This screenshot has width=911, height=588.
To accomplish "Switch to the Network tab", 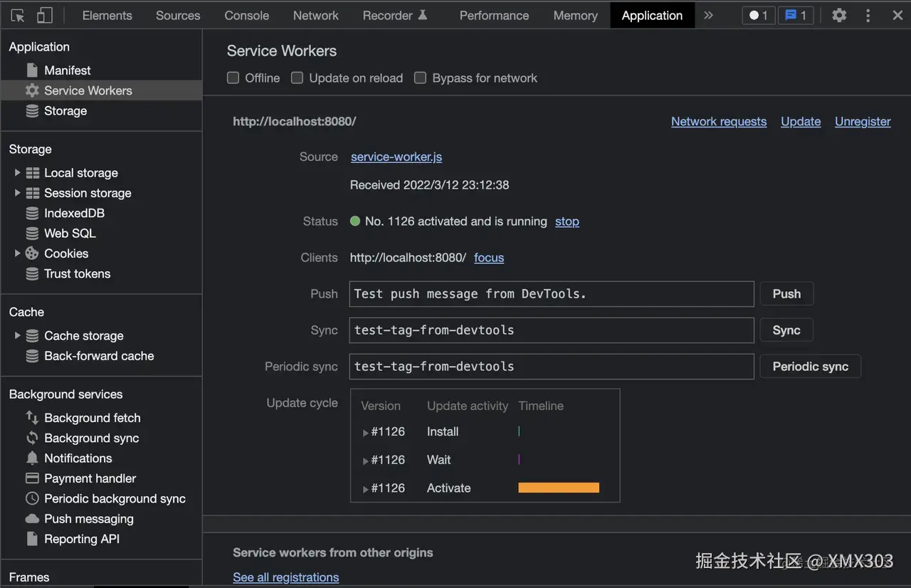I will click(x=316, y=15).
